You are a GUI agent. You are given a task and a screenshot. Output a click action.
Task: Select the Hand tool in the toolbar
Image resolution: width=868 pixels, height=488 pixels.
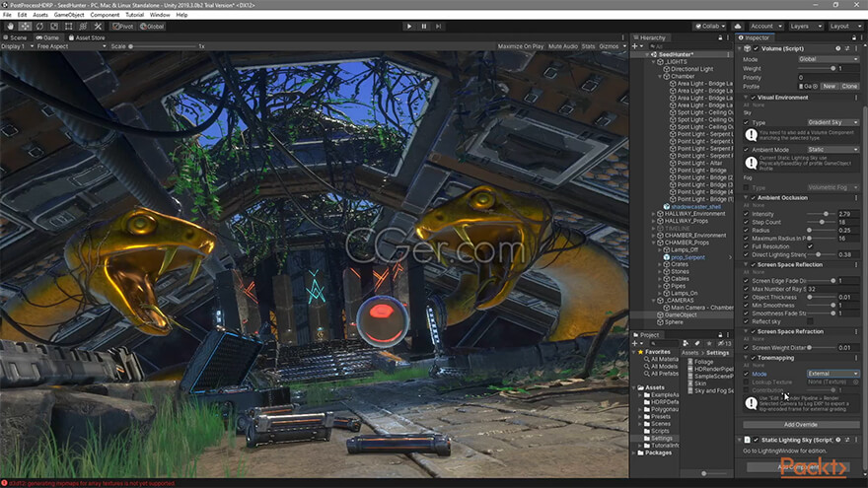coord(10,26)
